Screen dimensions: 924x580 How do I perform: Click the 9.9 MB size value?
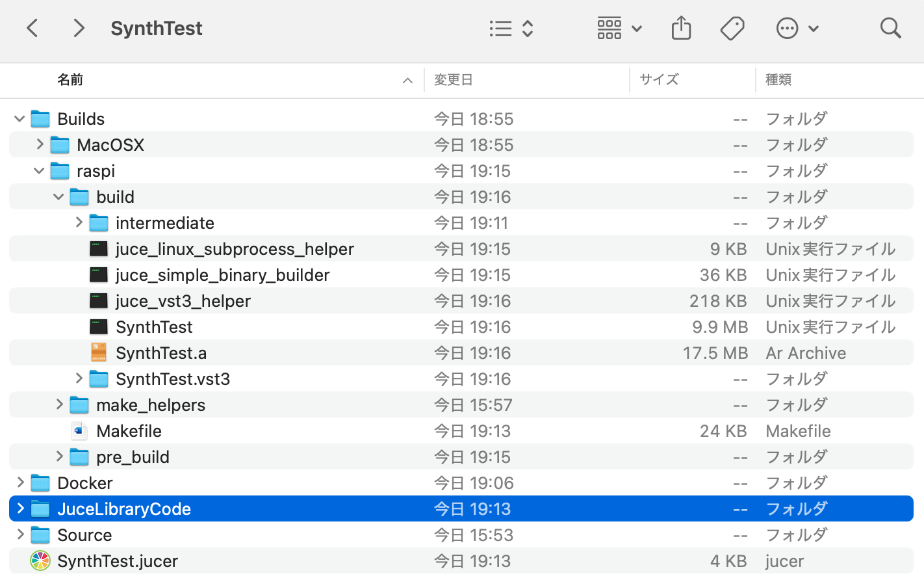(720, 327)
